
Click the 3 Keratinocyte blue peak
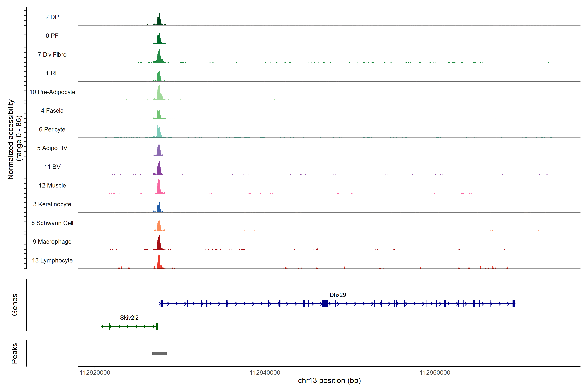[x=159, y=209]
